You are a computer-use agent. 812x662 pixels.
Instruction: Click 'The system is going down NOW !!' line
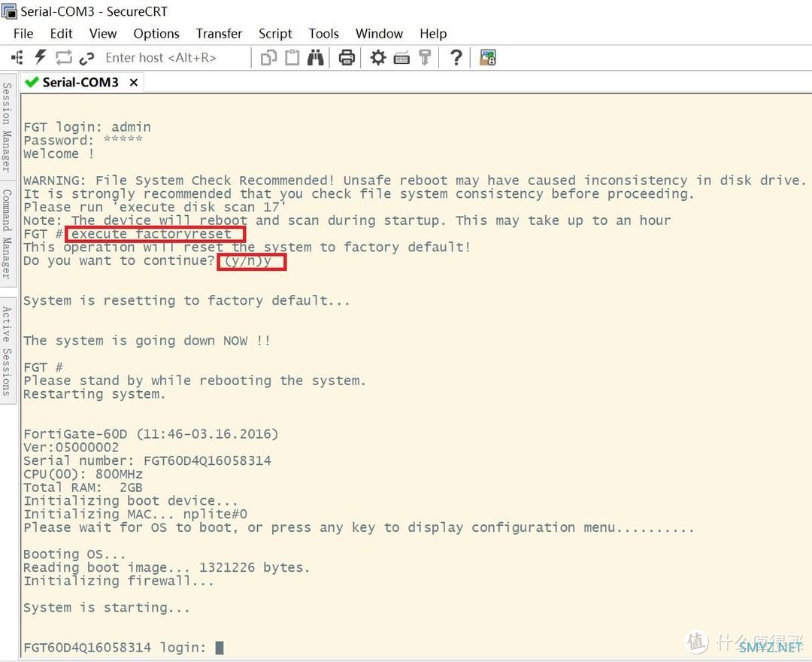pyautogui.click(x=147, y=341)
